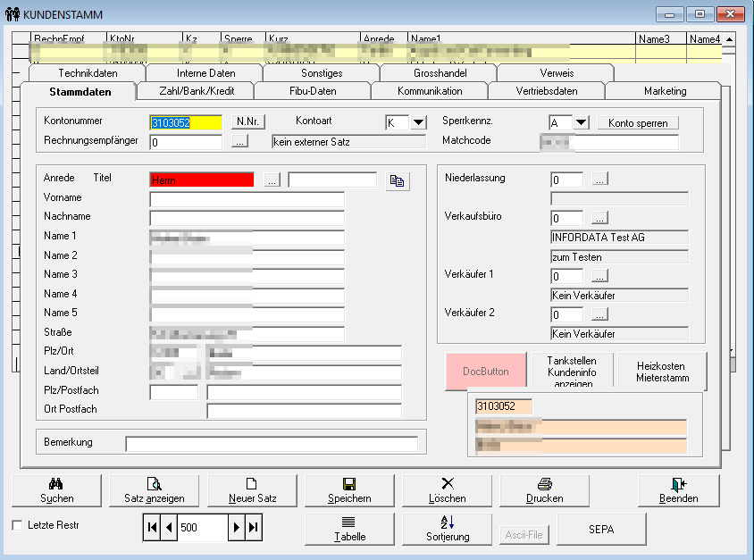Expand the Kontoart dropdown
Screen dimensions: 754x560
click(x=418, y=122)
